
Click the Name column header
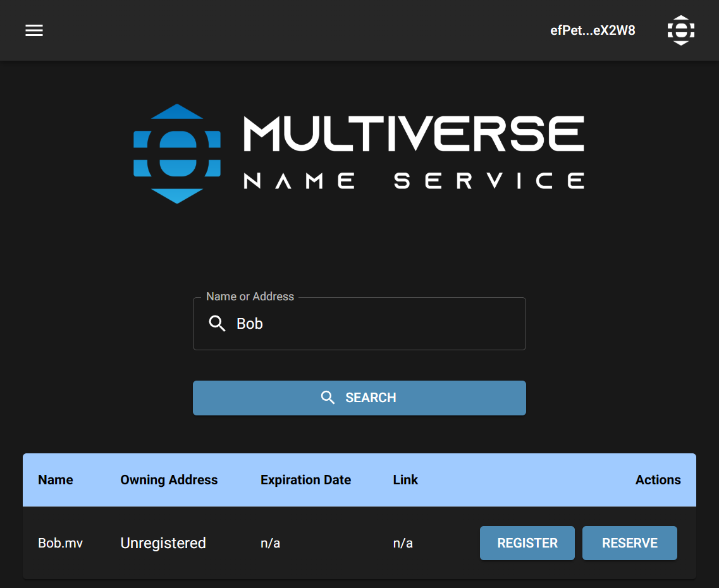coord(56,480)
